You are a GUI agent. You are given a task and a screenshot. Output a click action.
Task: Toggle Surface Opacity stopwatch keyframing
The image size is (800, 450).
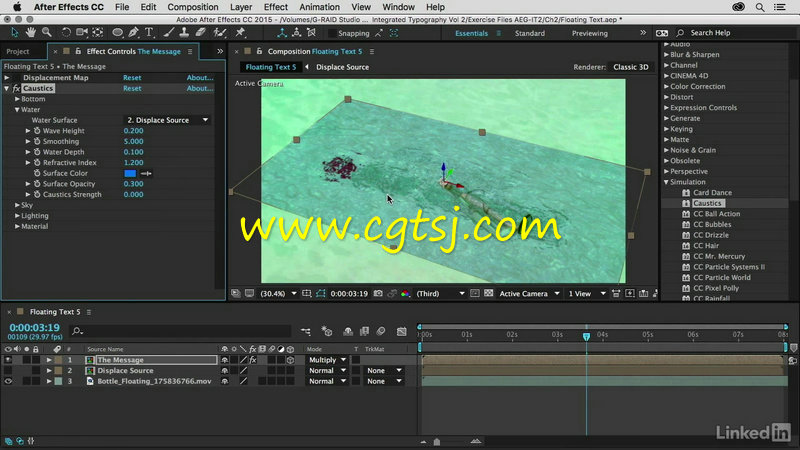[37, 184]
